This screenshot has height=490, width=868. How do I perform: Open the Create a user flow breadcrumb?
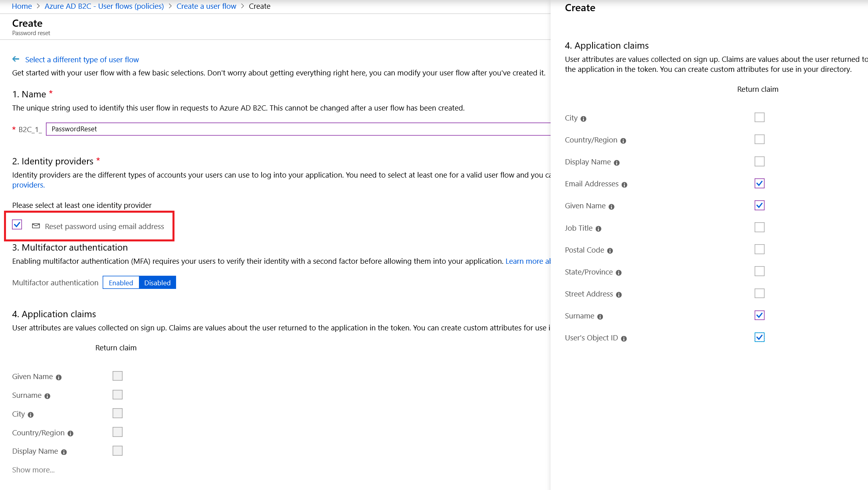pos(206,6)
